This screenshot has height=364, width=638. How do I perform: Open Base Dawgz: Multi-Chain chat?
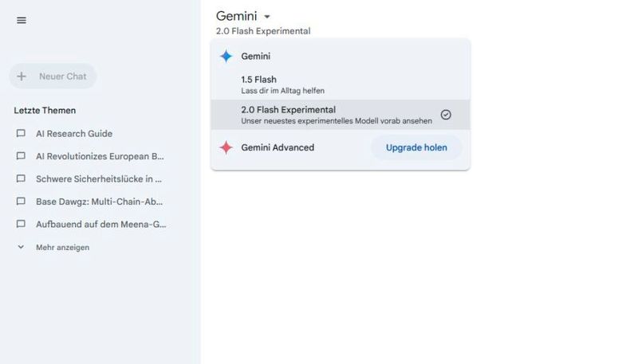[99, 202]
